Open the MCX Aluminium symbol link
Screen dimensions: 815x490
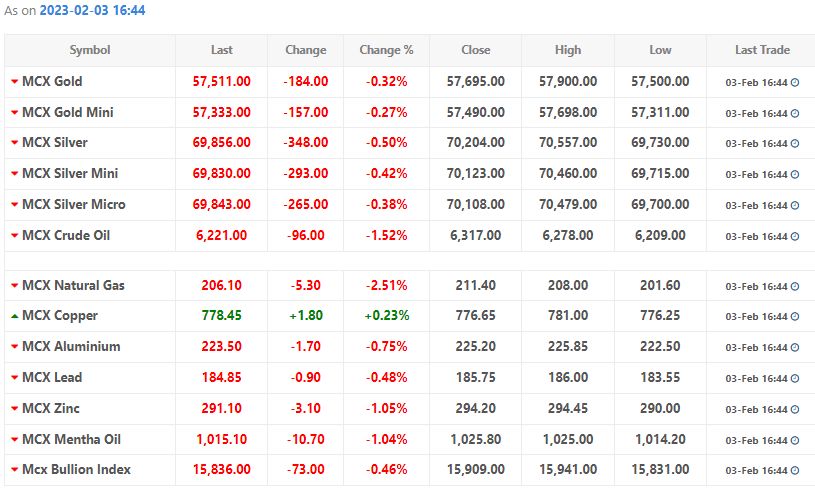point(71,346)
